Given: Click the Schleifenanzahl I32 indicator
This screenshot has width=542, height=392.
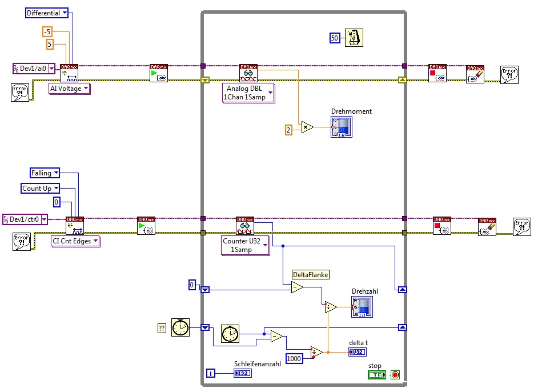Looking at the screenshot, I should pos(243,373).
